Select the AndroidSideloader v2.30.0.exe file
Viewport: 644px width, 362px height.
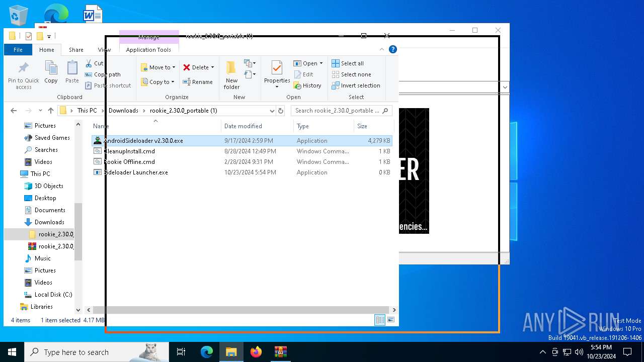(242, 141)
